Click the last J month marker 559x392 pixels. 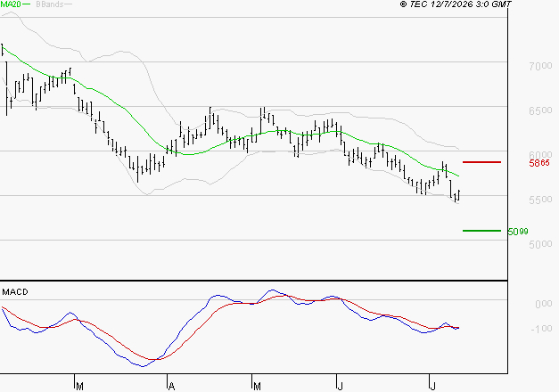[432, 387]
